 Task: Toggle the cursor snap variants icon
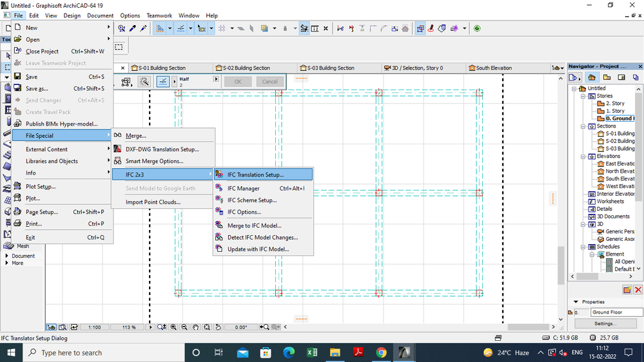tap(202, 28)
